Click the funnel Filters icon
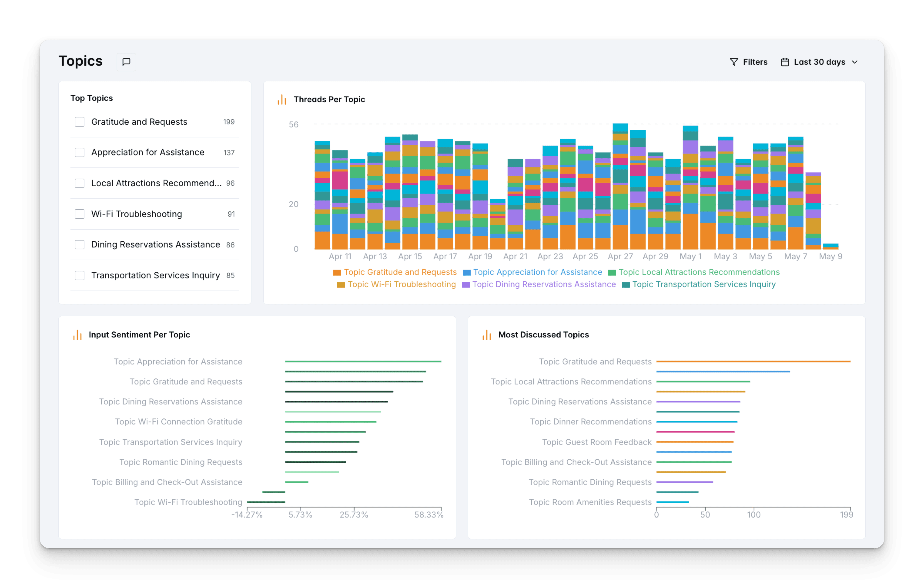The width and height of the screenshot is (924, 588). tap(734, 62)
